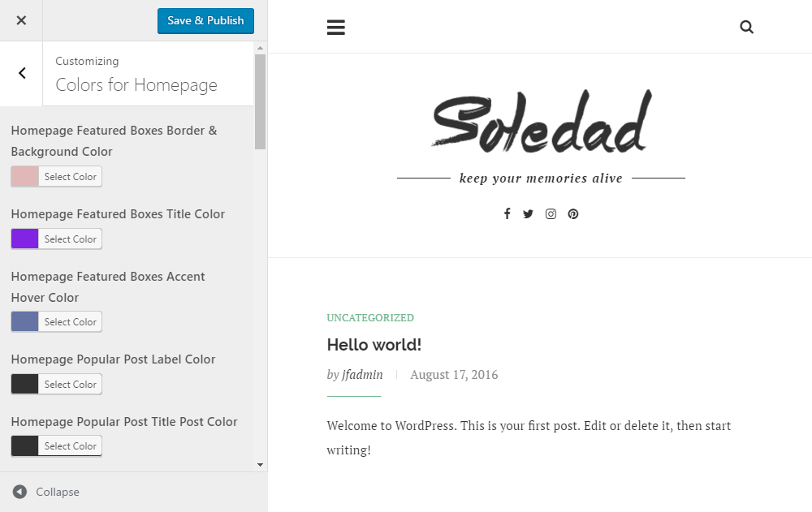Screen dimensions: 812x512
Task: Open the Popular Post Label Color picker
Action: point(70,384)
